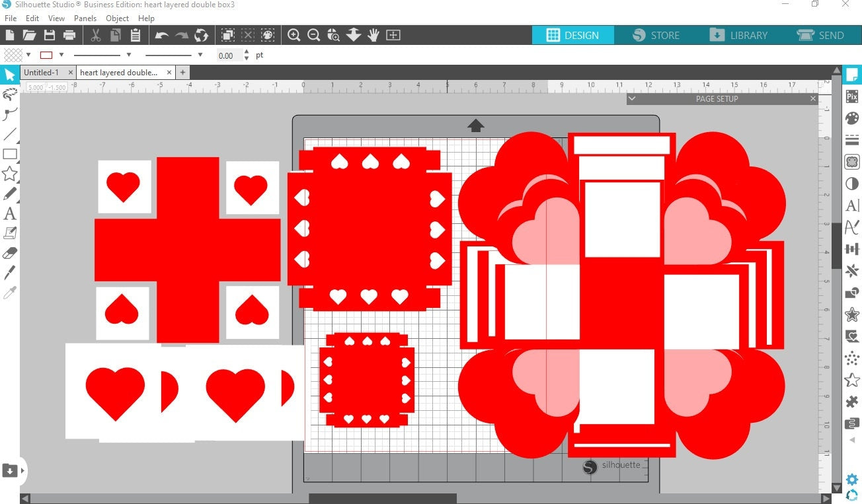Click the Save disk icon
Image resolution: width=862 pixels, height=504 pixels.
click(50, 35)
